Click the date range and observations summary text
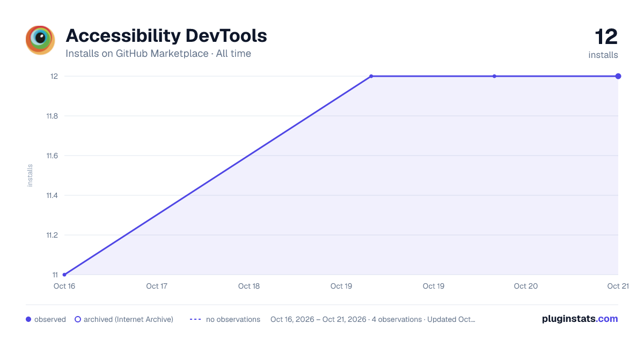 click(x=373, y=319)
